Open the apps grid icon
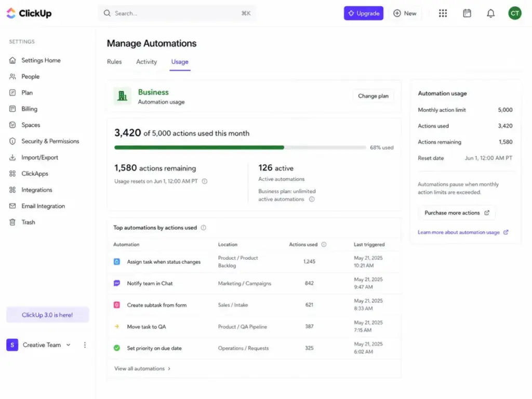The height and width of the screenshot is (399, 532). [x=443, y=13]
